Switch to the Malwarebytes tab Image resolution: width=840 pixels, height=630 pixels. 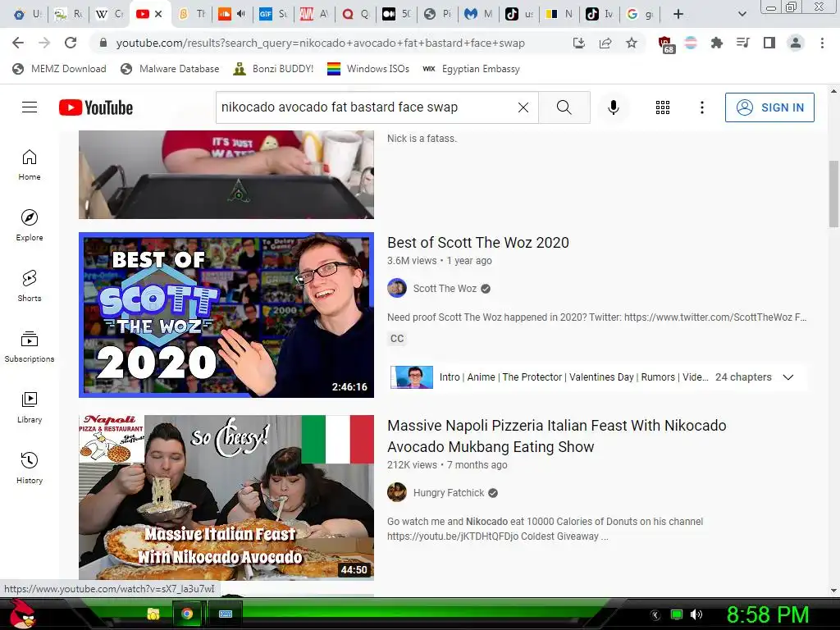[x=478, y=15]
